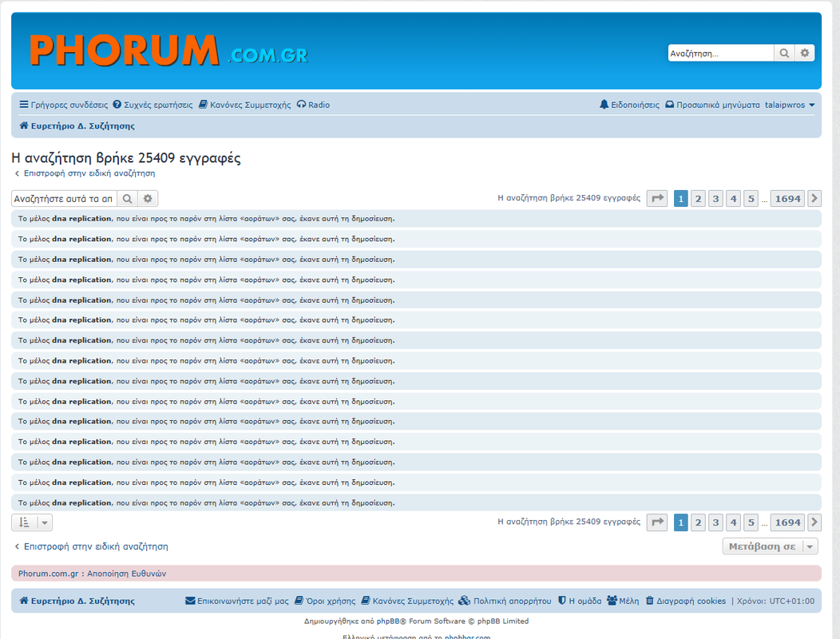Screen dimensions: 840x639
Task: Select page 1 in top pagination
Action: pos(680,198)
